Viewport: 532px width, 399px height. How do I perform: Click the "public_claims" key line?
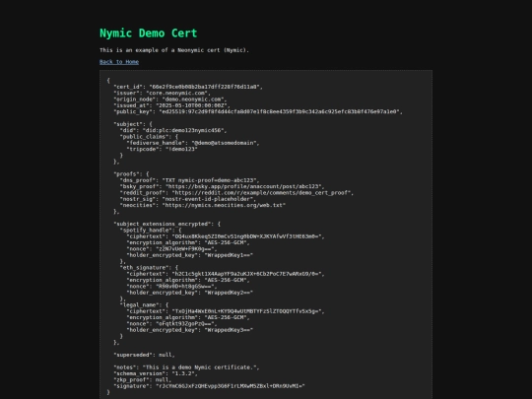tap(149, 137)
